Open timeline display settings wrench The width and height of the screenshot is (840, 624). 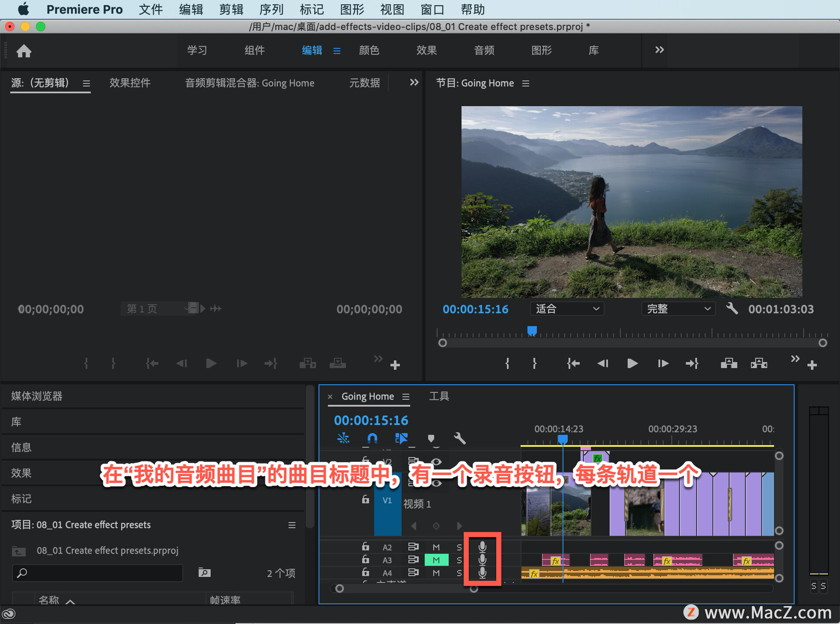click(459, 438)
